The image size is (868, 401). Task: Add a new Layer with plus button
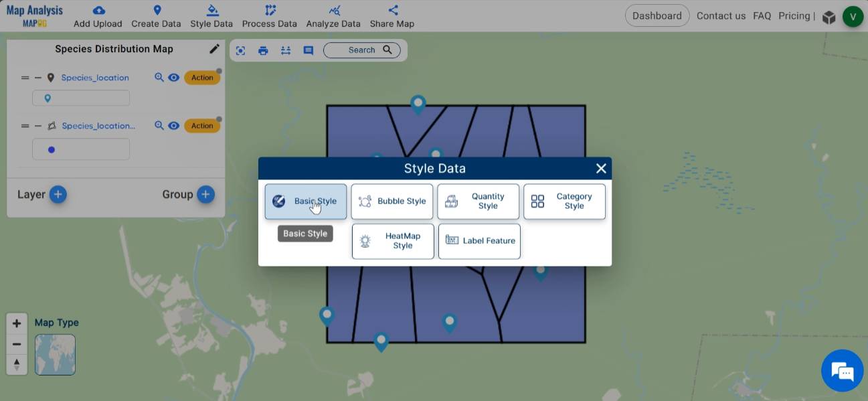pyautogui.click(x=58, y=195)
